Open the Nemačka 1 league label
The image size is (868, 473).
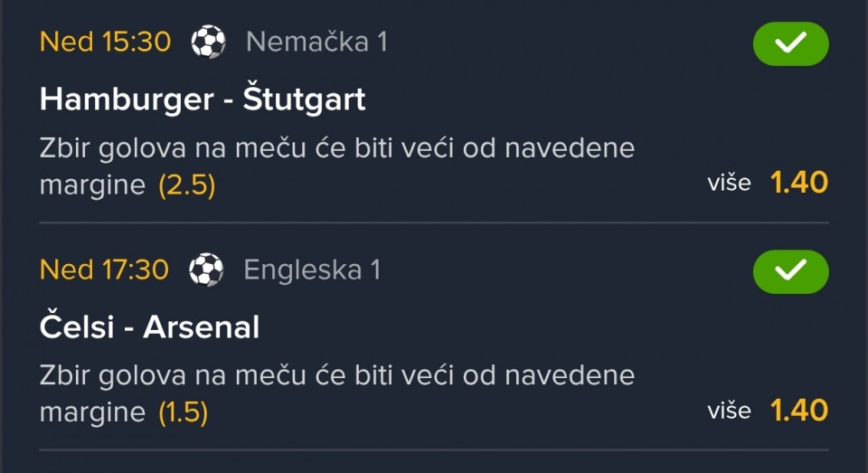point(316,42)
